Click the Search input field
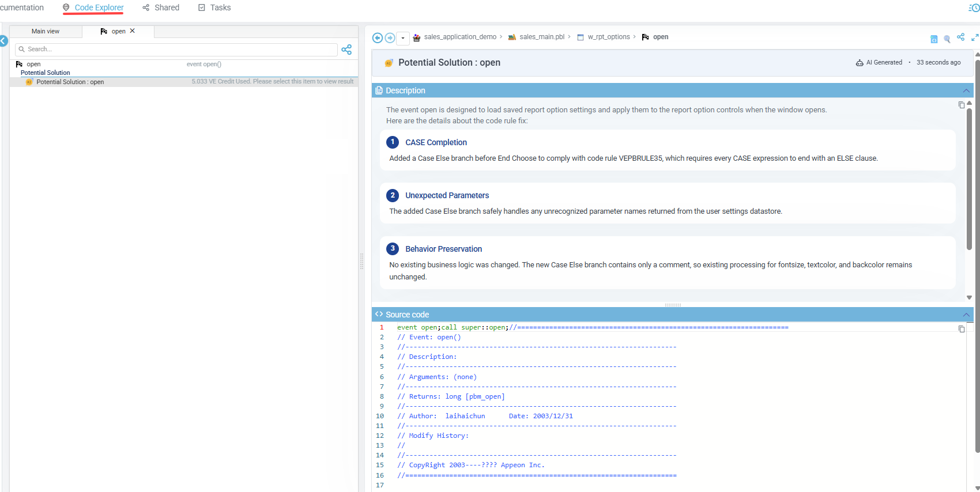The width and height of the screenshot is (980, 492). [176, 50]
